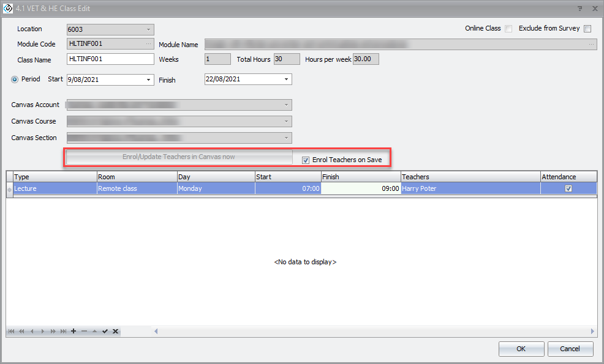
Task: Open the Finish date dropdown
Action: click(x=286, y=80)
